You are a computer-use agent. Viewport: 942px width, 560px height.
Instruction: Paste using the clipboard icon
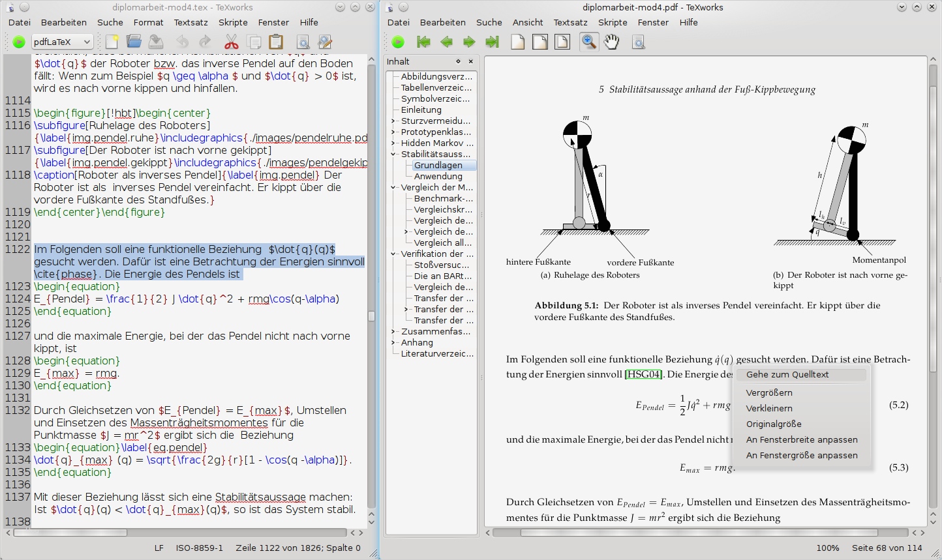click(x=276, y=42)
